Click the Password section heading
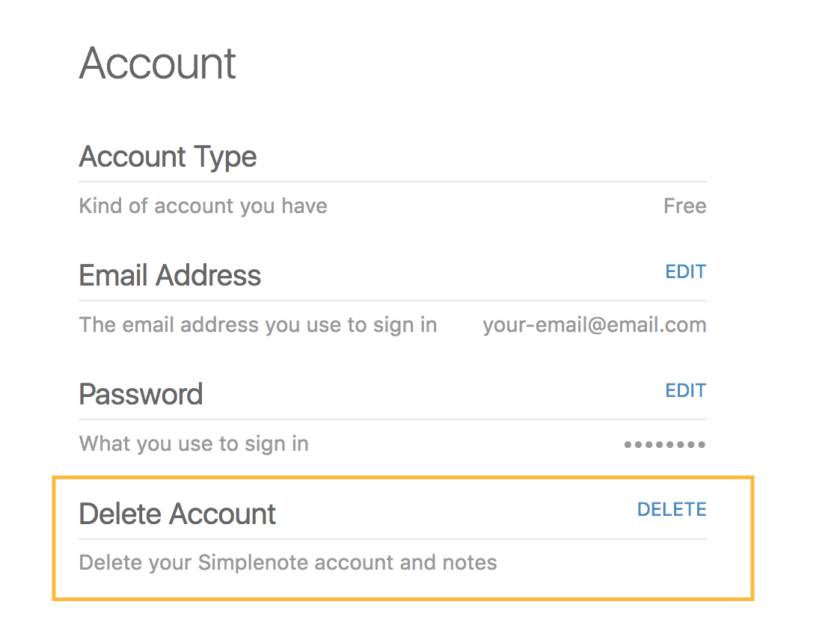Viewport: 840px width, 637px height. click(x=141, y=395)
